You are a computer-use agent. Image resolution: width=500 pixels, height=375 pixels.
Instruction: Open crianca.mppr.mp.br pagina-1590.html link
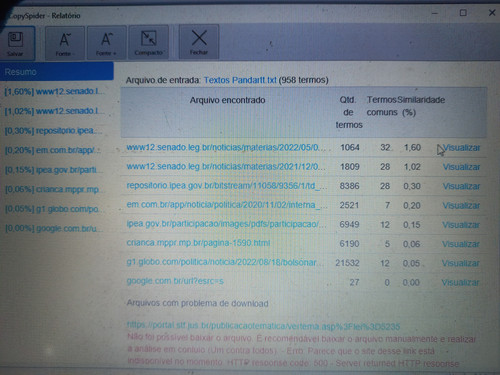coord(198,243)
